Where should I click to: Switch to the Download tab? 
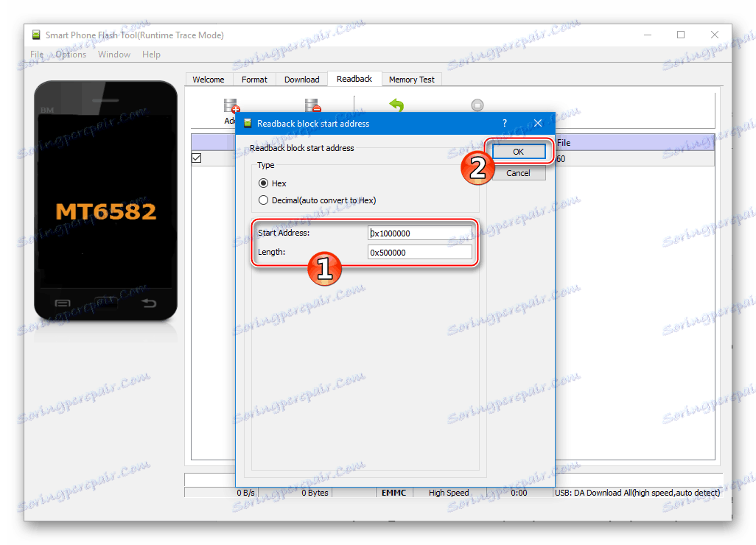(x=301, y=79)
